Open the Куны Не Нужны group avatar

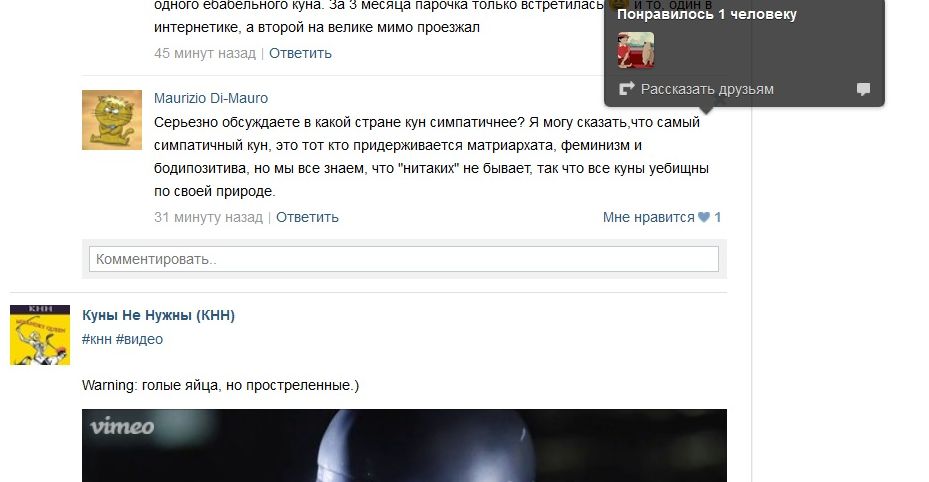point(40,335)
